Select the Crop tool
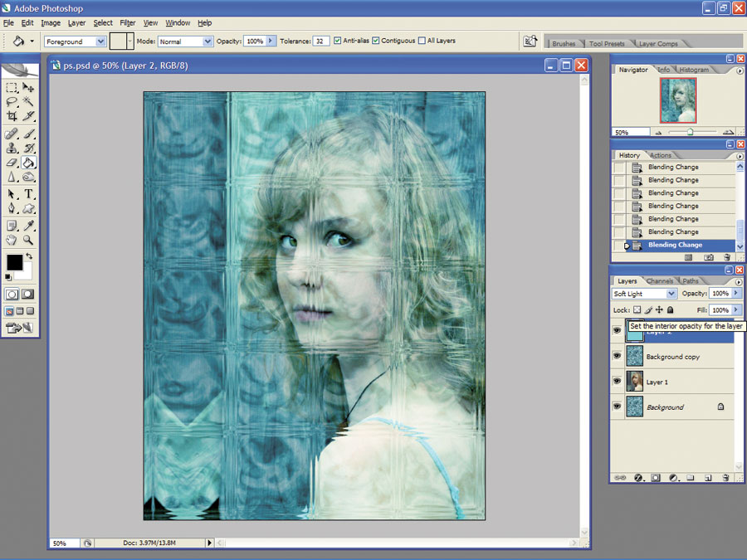This screenshot has height=560, width=747. tap(12, 116)
